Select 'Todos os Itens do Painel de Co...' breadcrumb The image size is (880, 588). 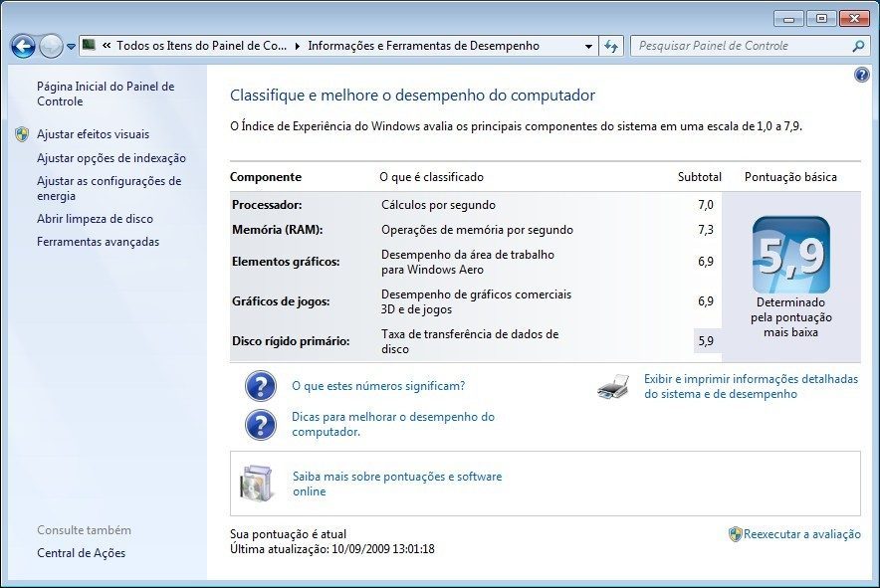point(201,46)
